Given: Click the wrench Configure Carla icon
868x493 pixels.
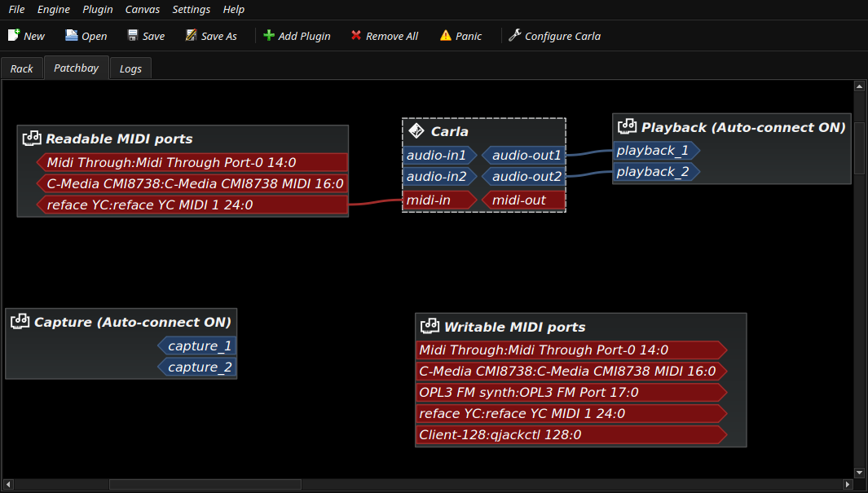Looking at the screenshot, I should (x=515, y=35).
